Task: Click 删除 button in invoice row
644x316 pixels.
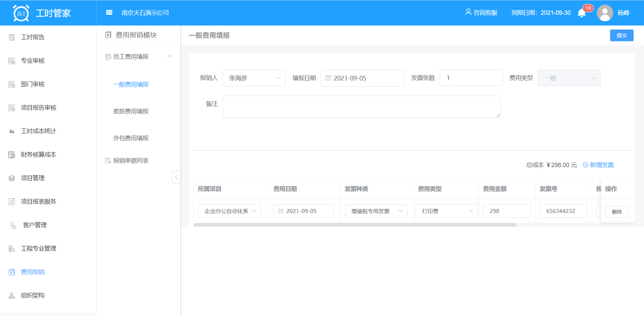Action: coord(616,212)
